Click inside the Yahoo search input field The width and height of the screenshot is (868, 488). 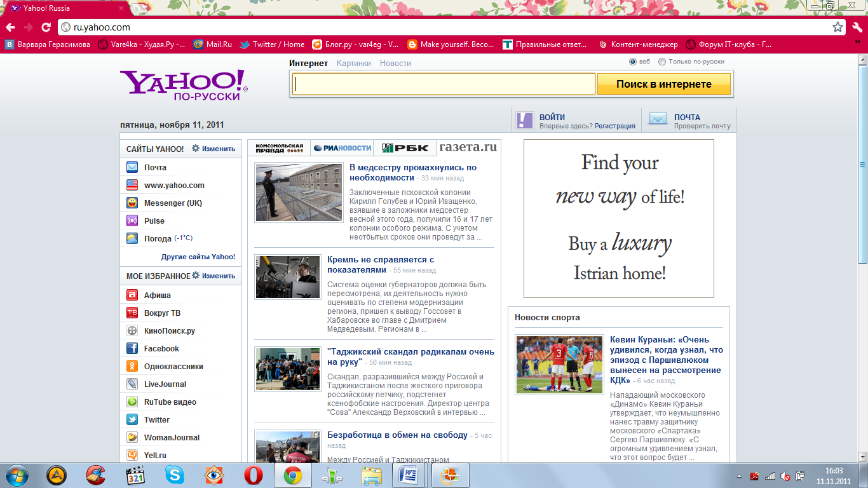444,84
